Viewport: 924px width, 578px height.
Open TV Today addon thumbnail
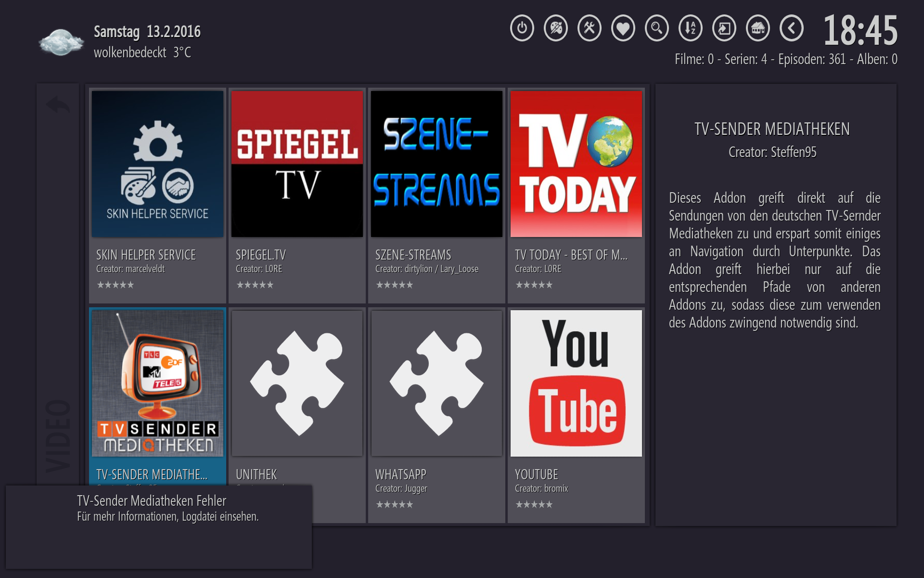click(576, 164)
